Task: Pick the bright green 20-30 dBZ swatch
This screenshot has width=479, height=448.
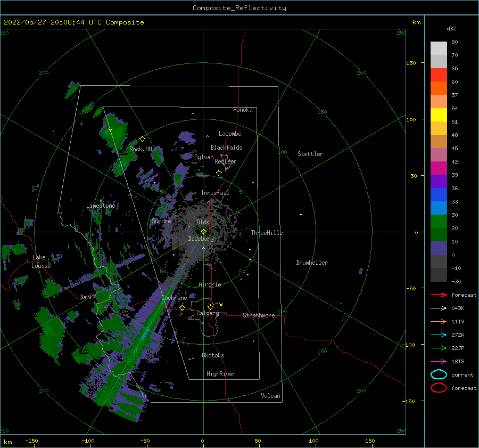Action: click(x=439, y=222)
